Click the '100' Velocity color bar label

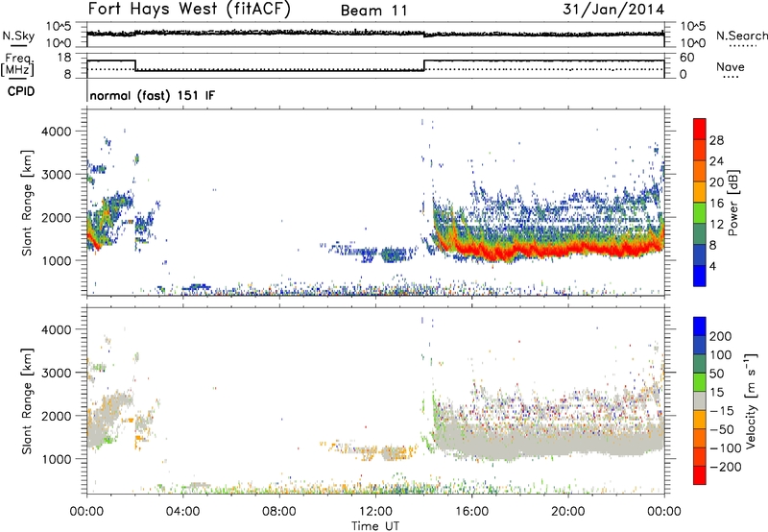(x=721, y=355)
